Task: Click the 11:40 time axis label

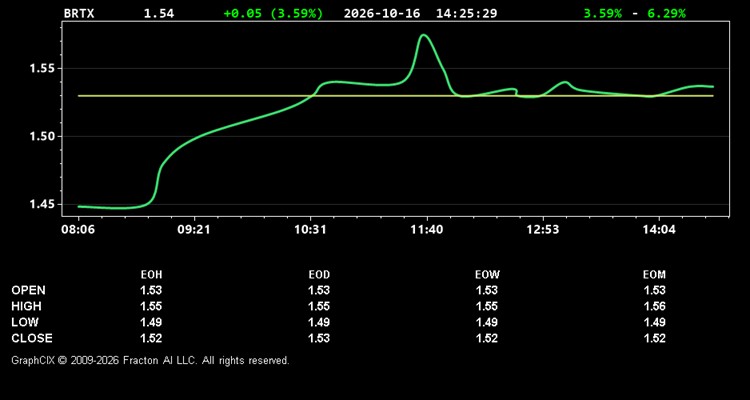Action: 427,230
